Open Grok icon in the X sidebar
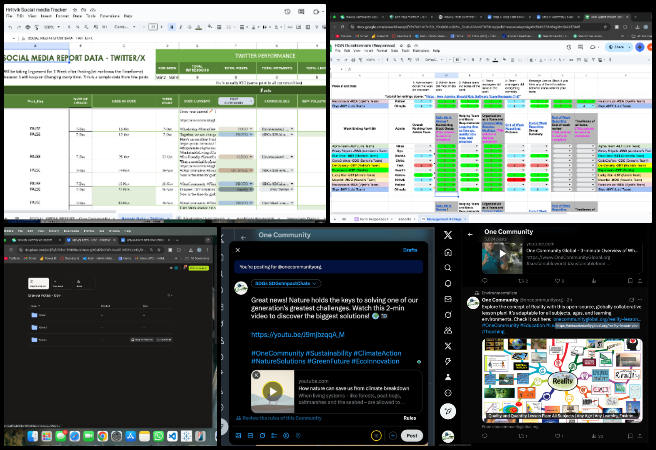The image size is (656, 450). 448,314
